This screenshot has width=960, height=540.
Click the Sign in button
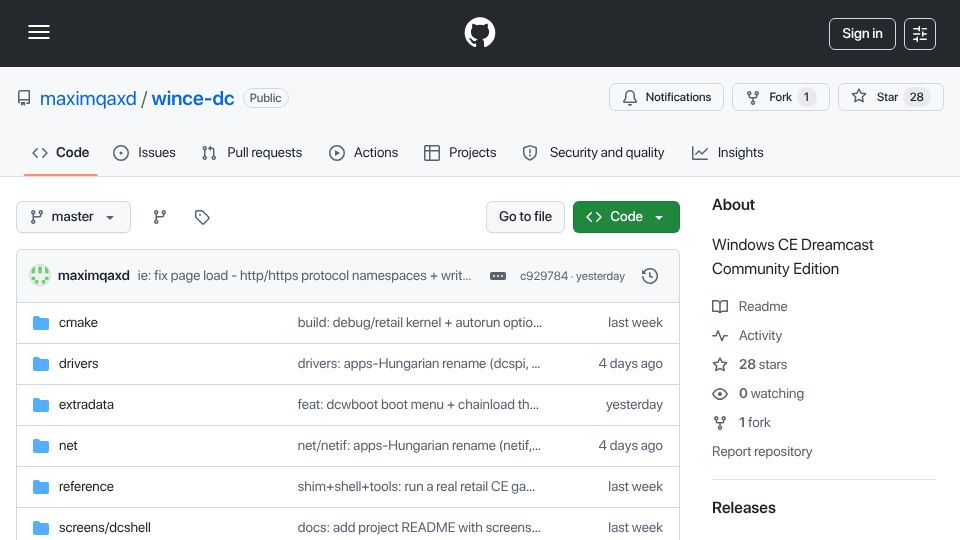click(862, 34)
